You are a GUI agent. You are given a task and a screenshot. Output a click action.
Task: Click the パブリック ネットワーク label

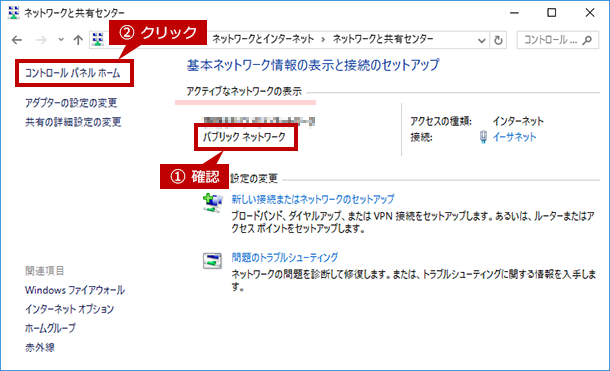point(244,137)
